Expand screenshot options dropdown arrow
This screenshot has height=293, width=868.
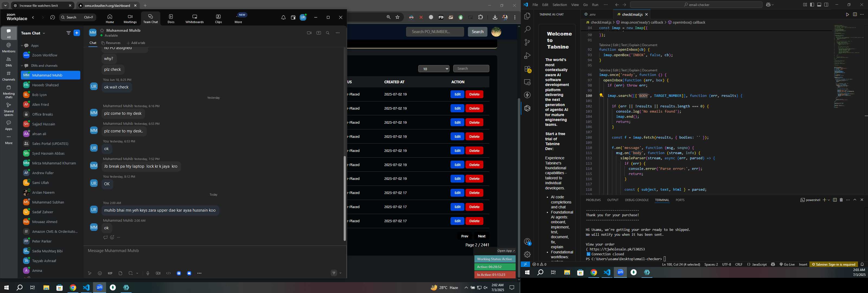pos(138,273)
